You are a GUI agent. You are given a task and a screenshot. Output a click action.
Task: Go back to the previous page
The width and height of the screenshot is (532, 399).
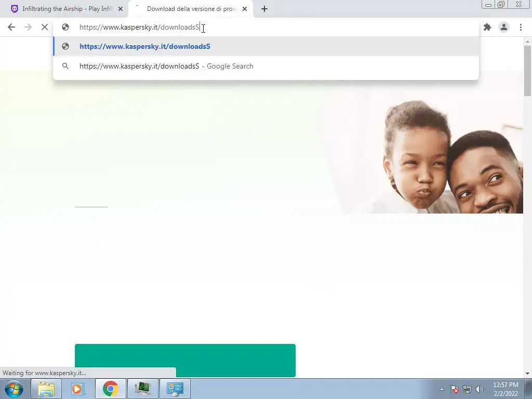click(x=11, y=27)
